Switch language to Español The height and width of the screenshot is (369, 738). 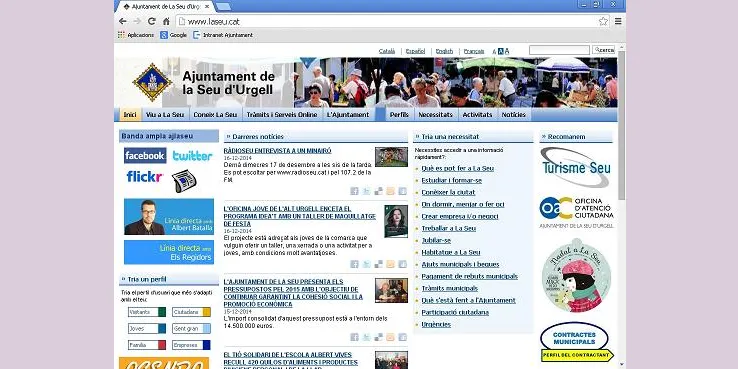click(x=415, y=51)
